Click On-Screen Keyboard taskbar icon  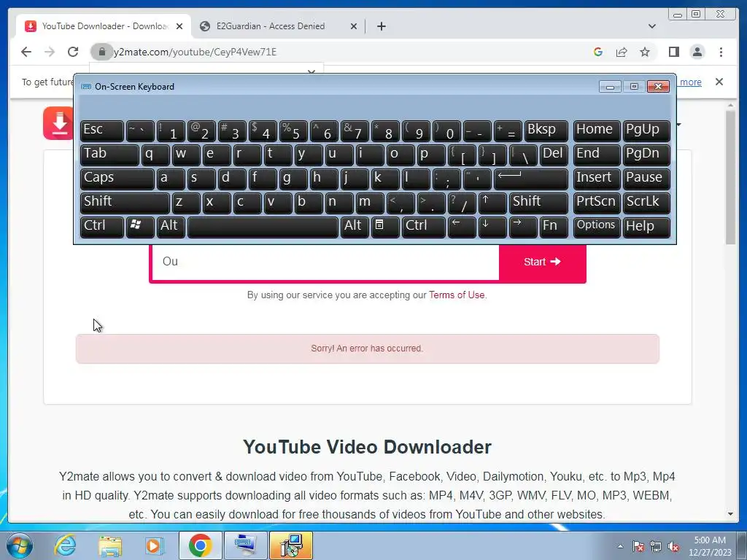tap(245, 545)
